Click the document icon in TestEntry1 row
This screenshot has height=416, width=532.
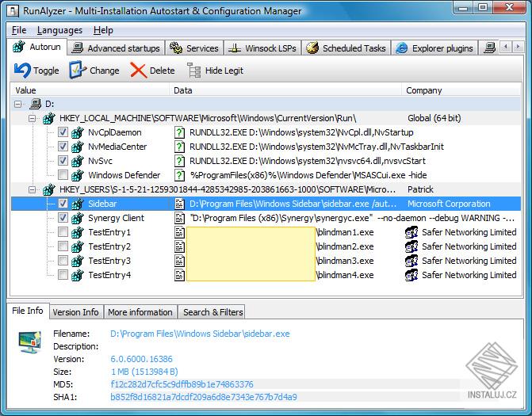point(179,232)
